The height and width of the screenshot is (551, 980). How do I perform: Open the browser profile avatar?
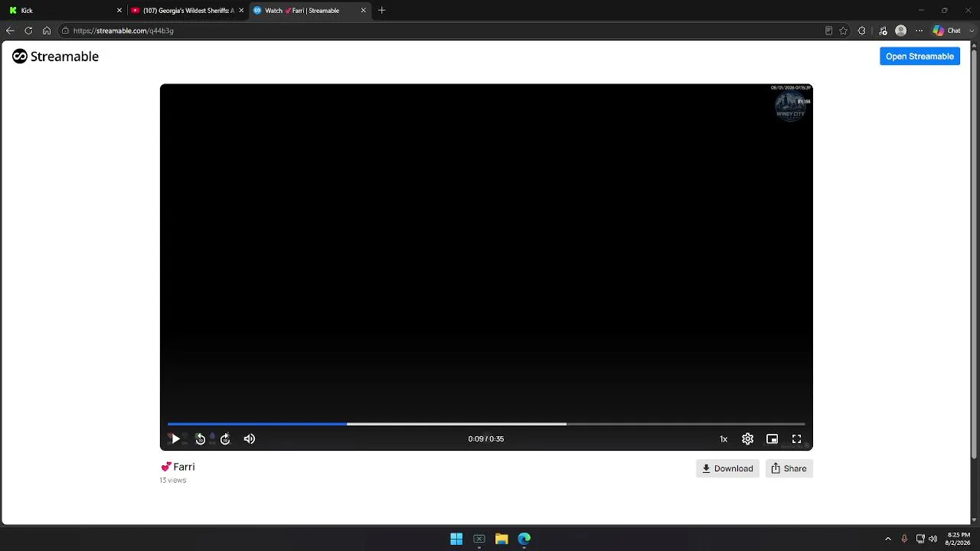tap(901, 31)
